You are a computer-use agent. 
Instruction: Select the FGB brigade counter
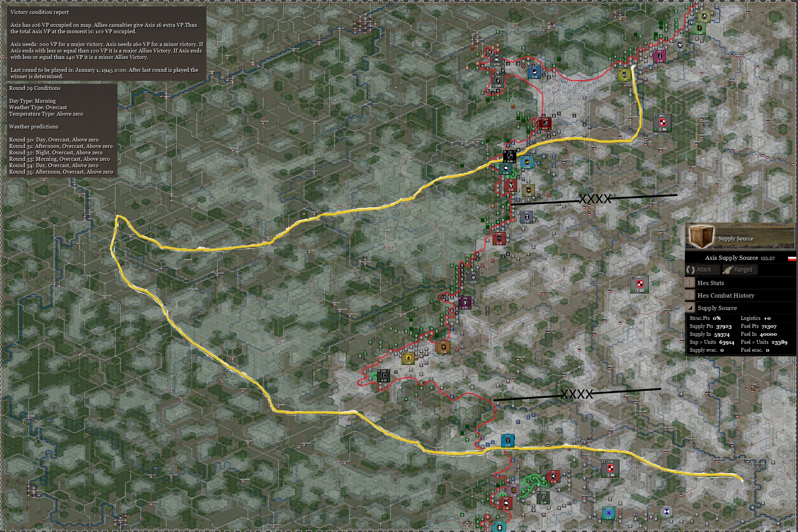[x=506, y=503]
